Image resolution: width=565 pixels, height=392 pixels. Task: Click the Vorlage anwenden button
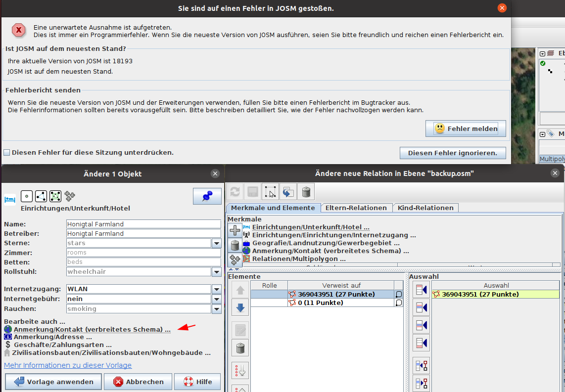point(53,382)
